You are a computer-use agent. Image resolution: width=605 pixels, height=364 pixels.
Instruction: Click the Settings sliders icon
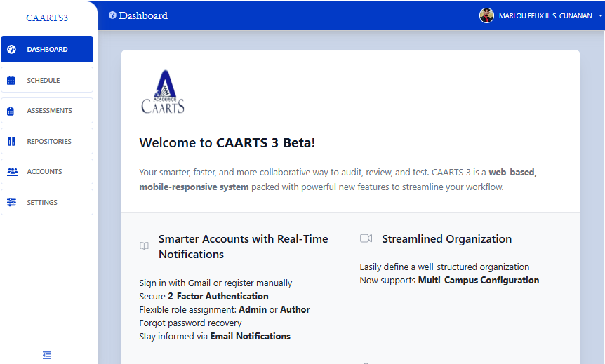[x=11, y=203]
